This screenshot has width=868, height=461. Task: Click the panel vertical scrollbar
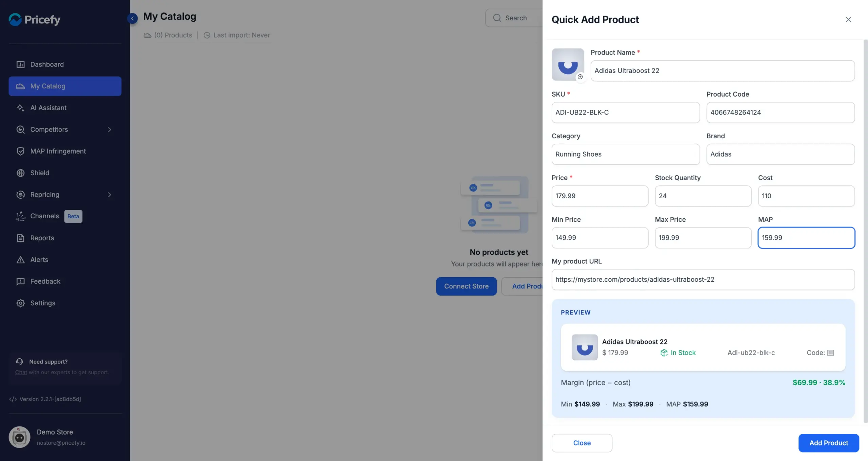click(x=865, y=231)
